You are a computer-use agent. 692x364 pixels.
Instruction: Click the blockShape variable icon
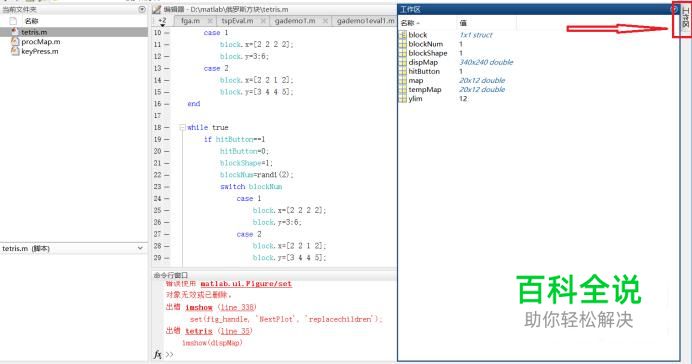coord(402,53)
